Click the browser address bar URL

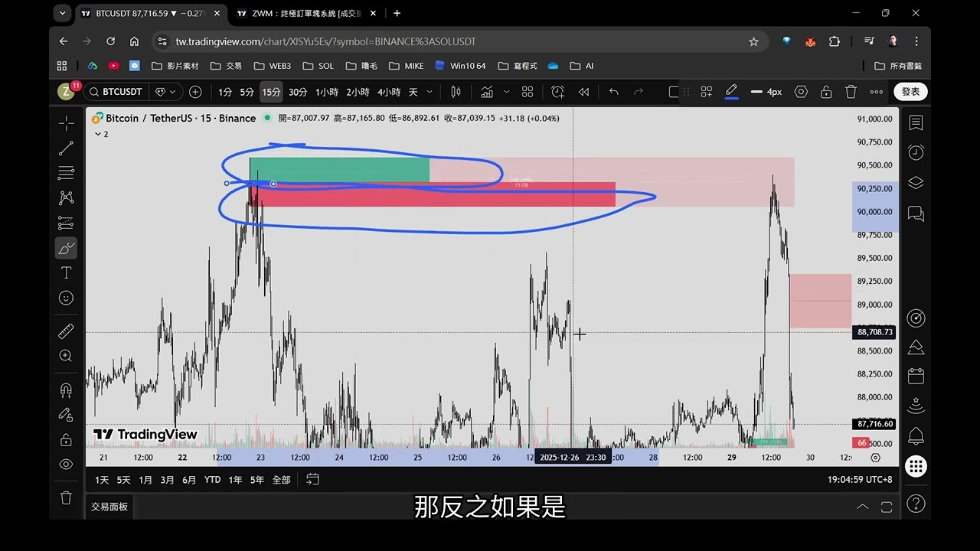click(x=326, y=41)
